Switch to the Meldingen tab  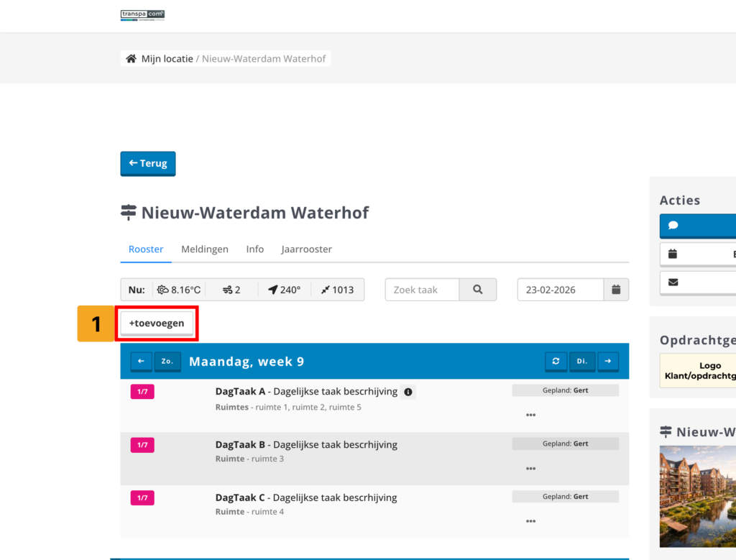point(205,249)
